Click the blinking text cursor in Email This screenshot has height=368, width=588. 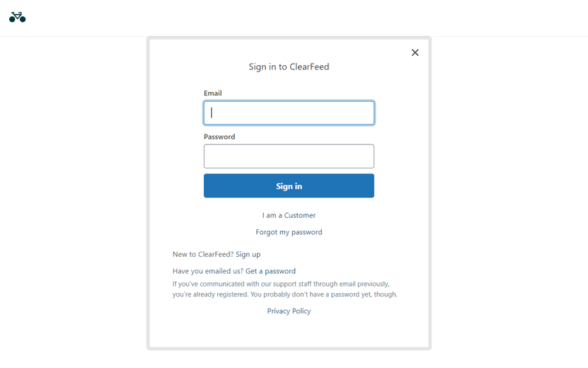tap(212, 113)
